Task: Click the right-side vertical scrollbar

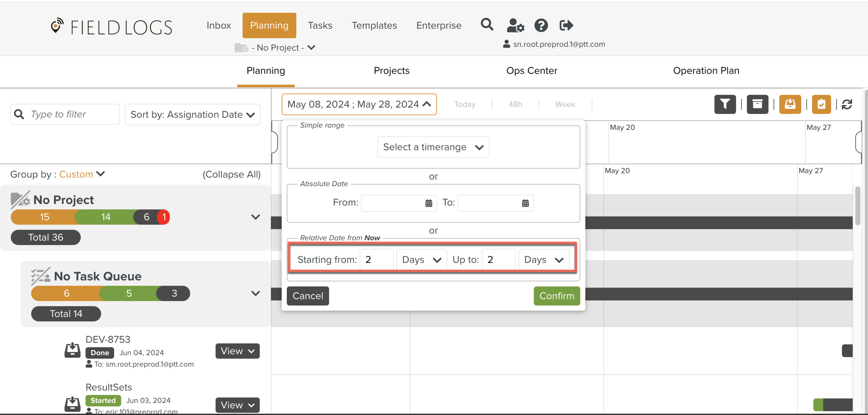Action: point(857,206)
